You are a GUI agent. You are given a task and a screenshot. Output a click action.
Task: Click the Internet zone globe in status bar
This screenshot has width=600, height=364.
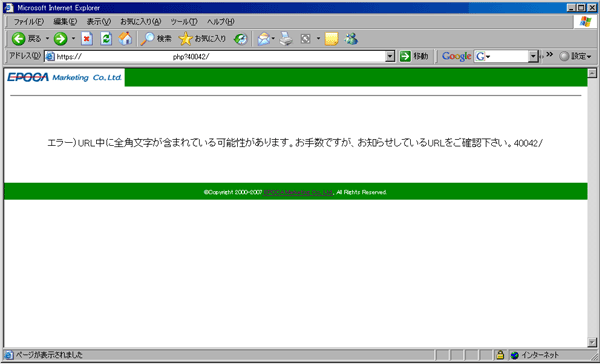[x=515, y=355]
